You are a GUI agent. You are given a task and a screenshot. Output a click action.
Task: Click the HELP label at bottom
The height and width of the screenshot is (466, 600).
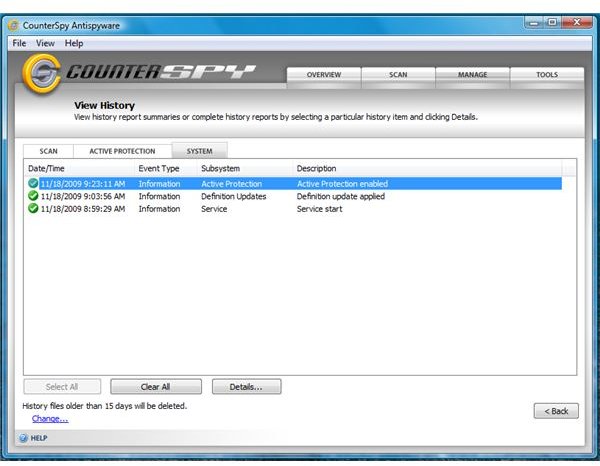click(39, 438)
